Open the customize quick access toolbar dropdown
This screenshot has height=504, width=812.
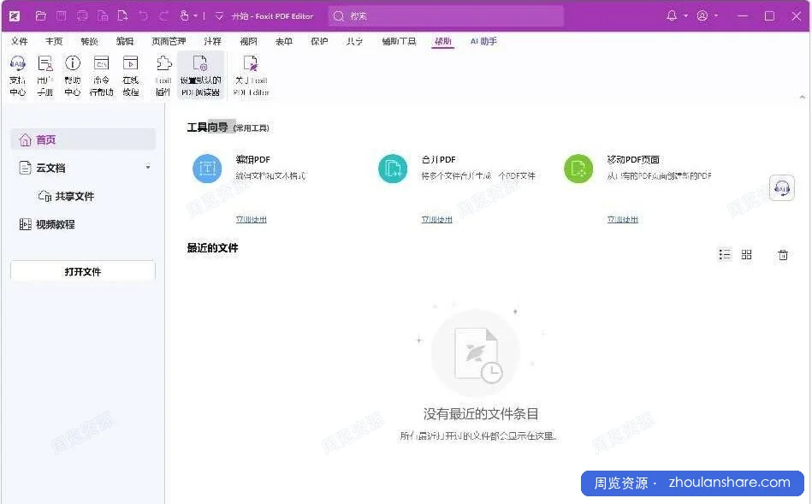tap(219, 16)
